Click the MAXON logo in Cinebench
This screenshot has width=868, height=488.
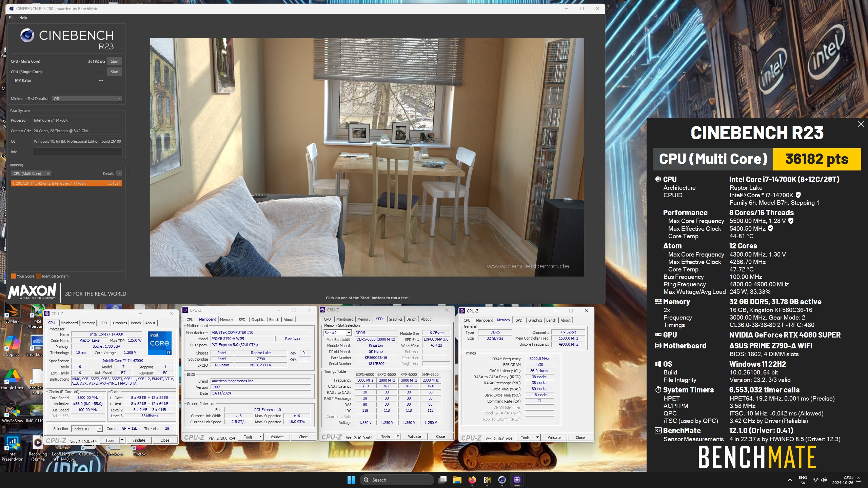32,291
